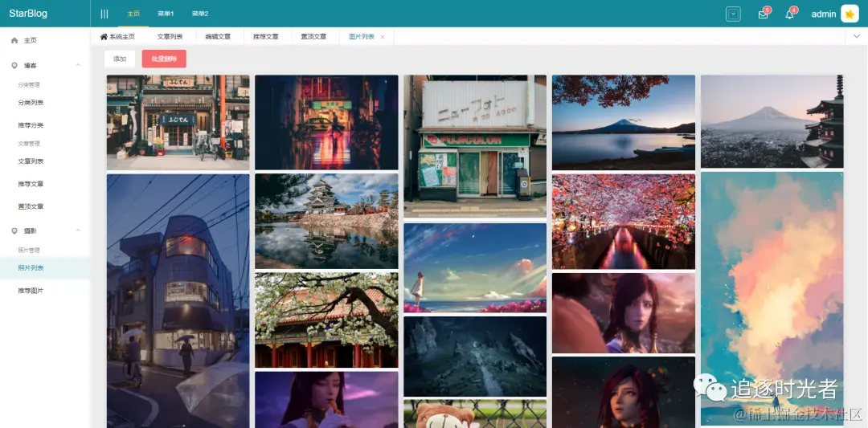Toggle sidebar with the three-bar icon
The width and height of the screenshot is (868, 428).
104,14
